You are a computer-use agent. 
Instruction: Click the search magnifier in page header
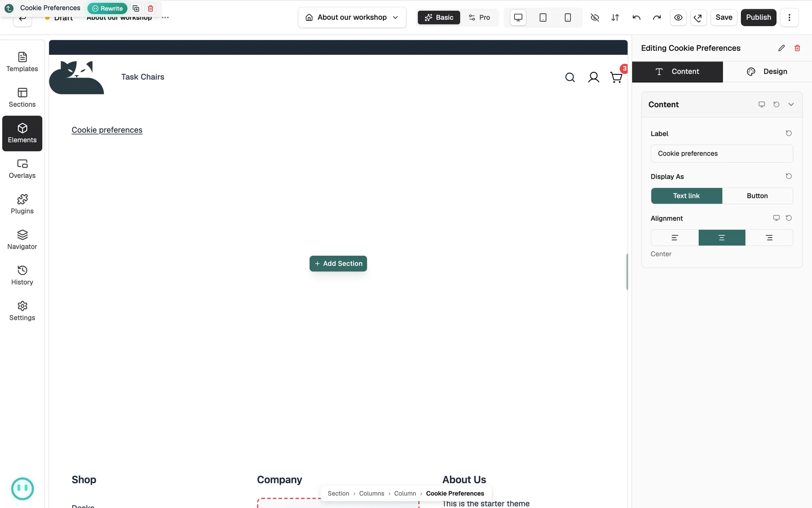coord(570,77)
